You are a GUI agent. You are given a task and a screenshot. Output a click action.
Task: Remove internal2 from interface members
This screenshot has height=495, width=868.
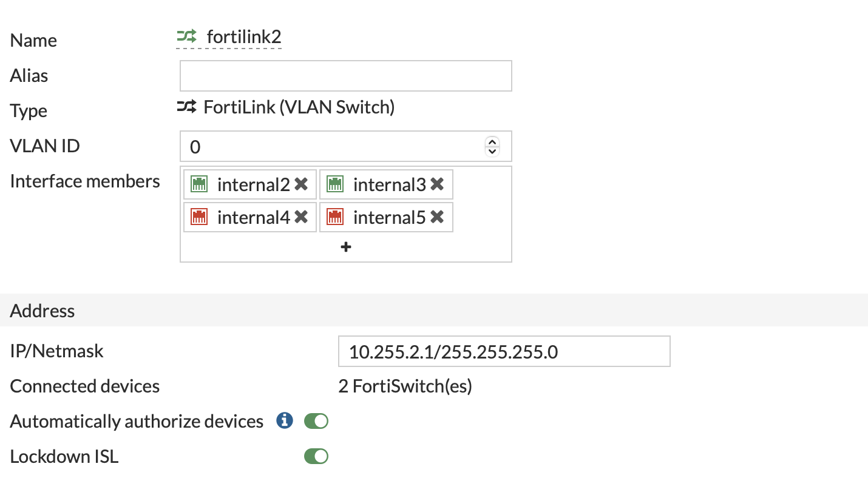(x=301, y=184)
